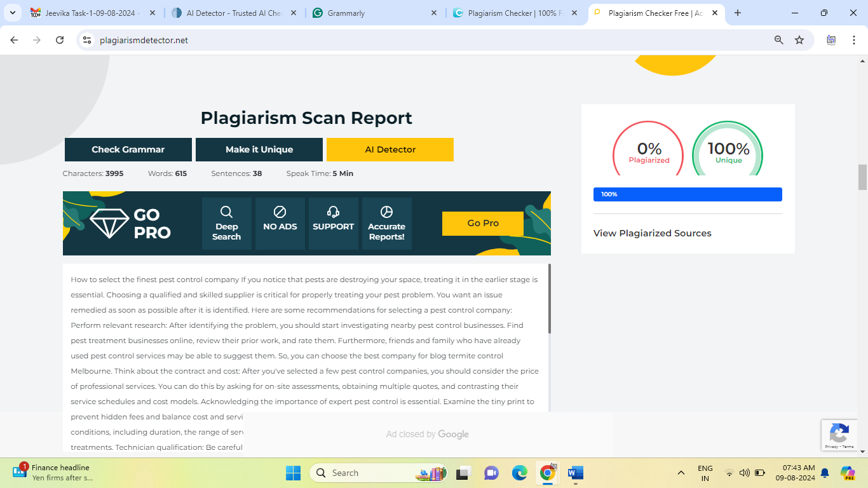Click the report text box scrollbar
This screenshot has width=868, height=488.
click(549, 299)
